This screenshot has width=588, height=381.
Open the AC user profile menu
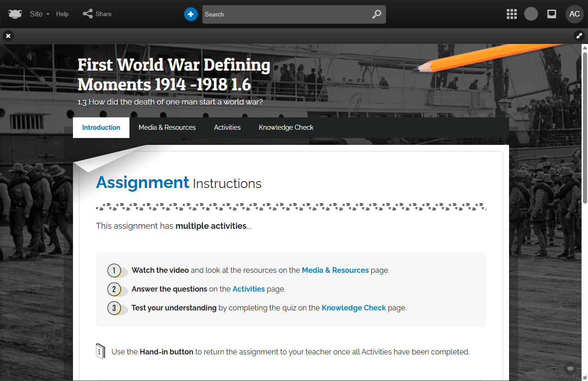[x=574, y=14]
